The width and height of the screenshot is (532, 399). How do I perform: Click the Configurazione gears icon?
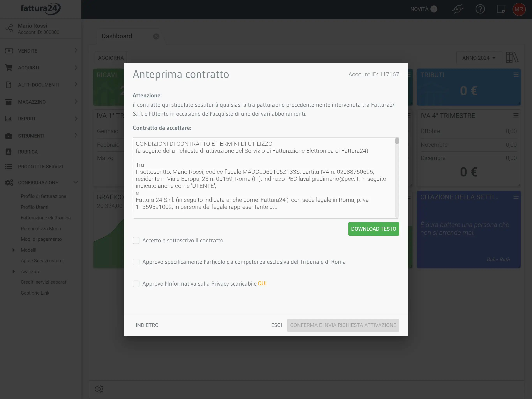[9, 183]
